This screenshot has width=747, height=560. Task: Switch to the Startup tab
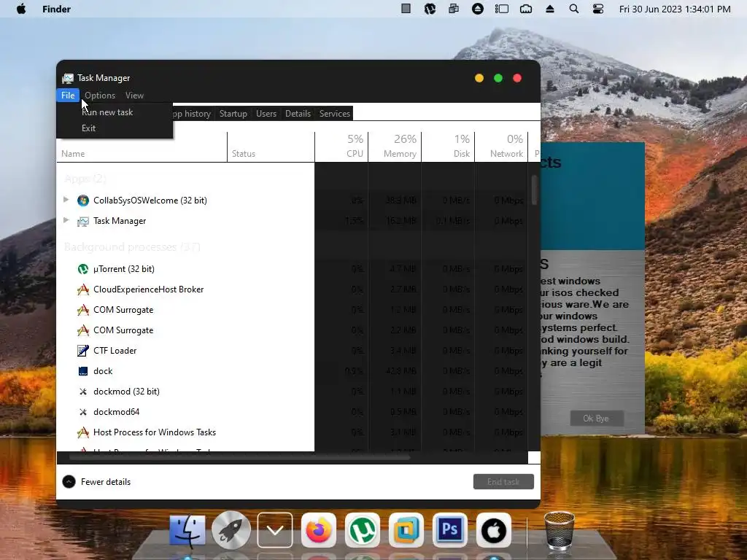(233, 113)
